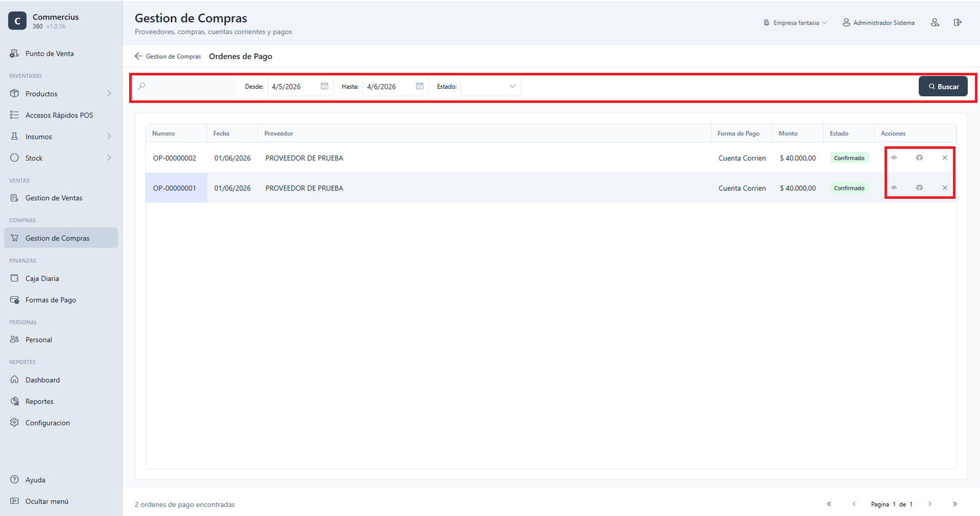Open the Hasta date calendar picker
Viewport: 980px width, 516px height.
420,86
